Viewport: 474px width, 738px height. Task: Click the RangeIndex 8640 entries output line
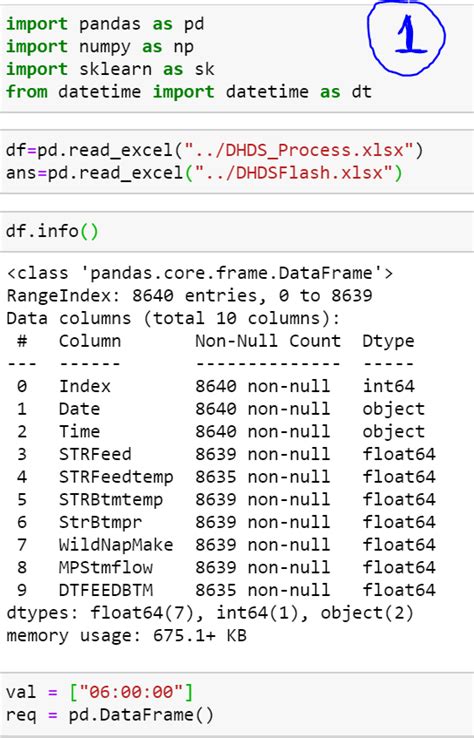pyautogui.click(x=189, y=296)
